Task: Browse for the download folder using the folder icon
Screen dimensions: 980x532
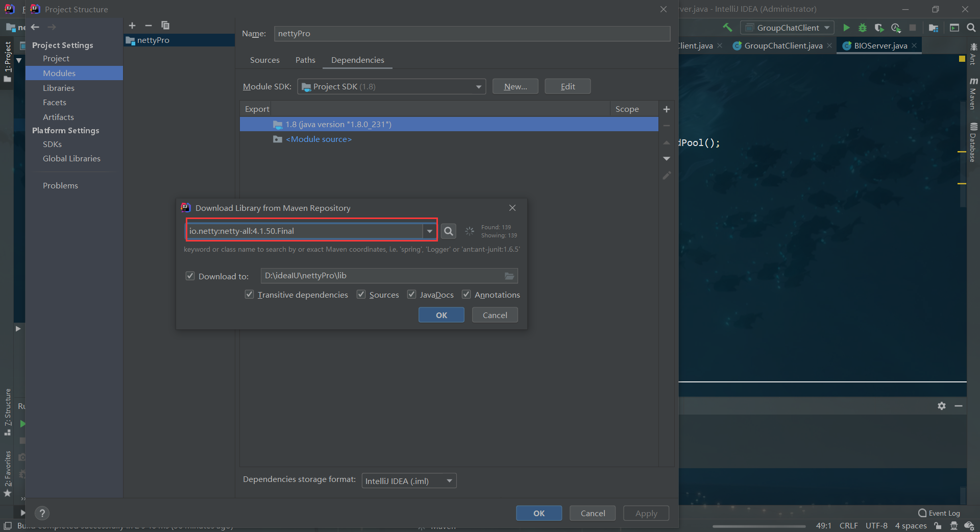Action: 509,276
